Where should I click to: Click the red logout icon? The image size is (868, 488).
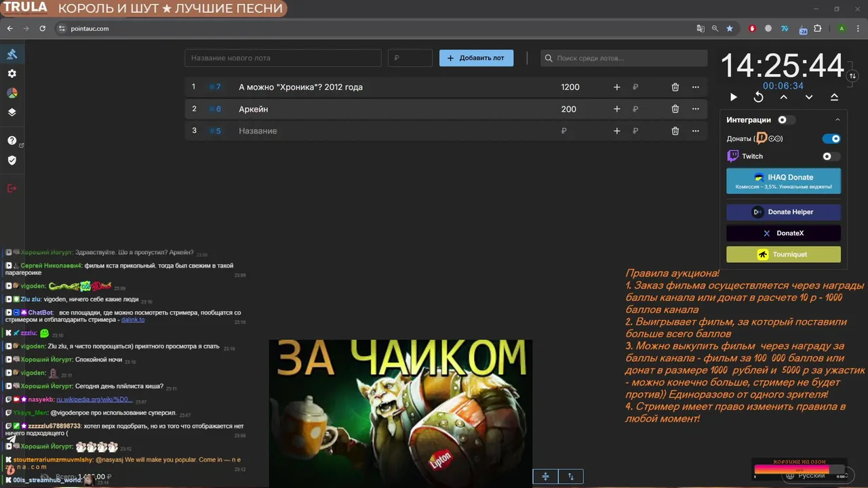[x=12, y=188]
